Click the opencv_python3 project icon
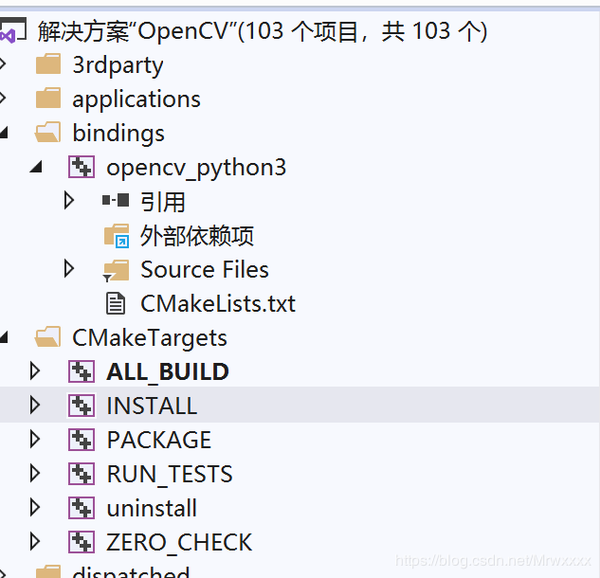The width and height of the screenshot is (600, 578). tap(82, 167)
